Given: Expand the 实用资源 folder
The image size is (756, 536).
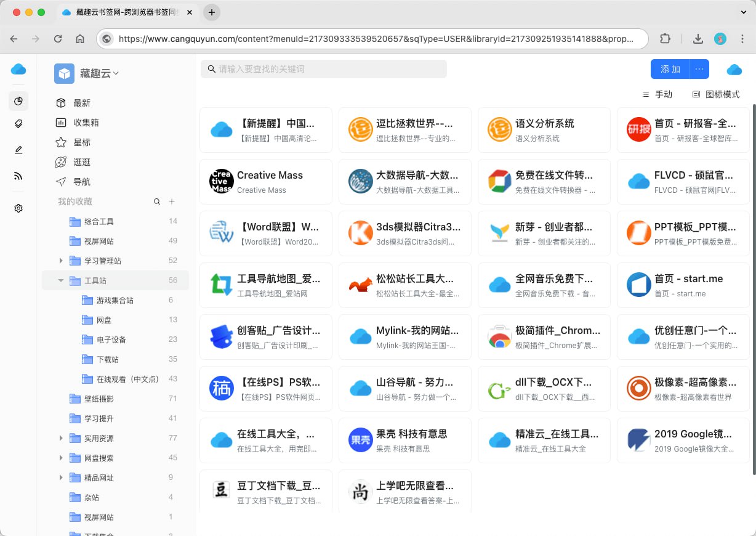Looking at the screenshot, I should tap(61, 438).
